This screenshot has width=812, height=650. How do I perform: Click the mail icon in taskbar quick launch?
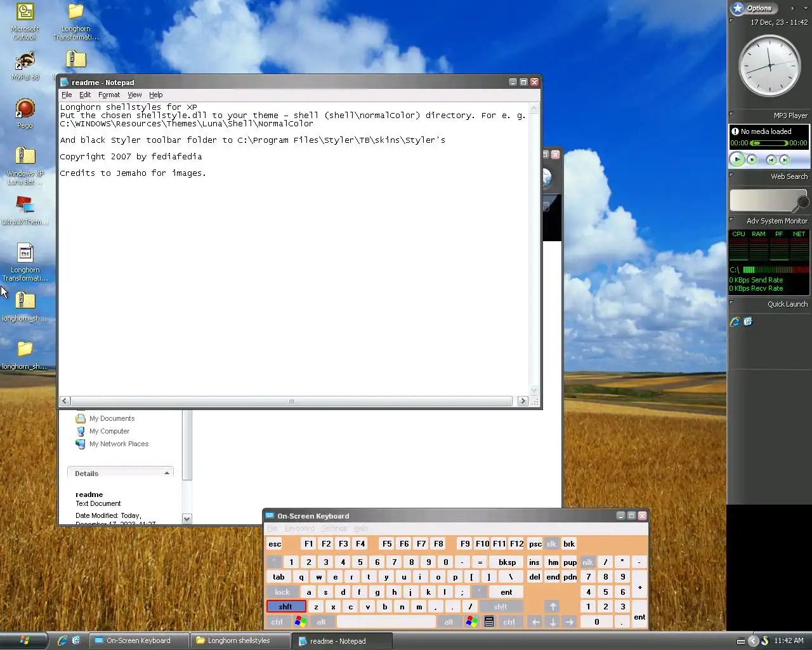click(76, 640)
